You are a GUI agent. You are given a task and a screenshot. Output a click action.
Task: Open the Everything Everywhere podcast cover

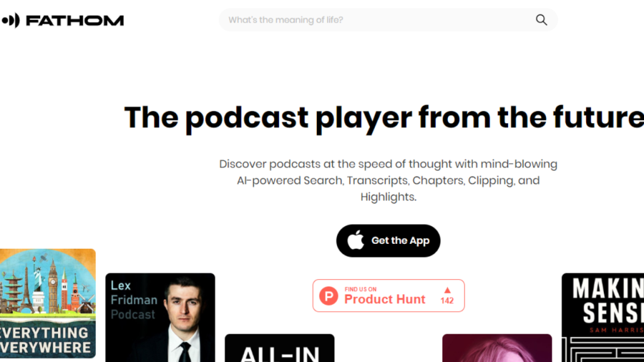coord(48,304)
